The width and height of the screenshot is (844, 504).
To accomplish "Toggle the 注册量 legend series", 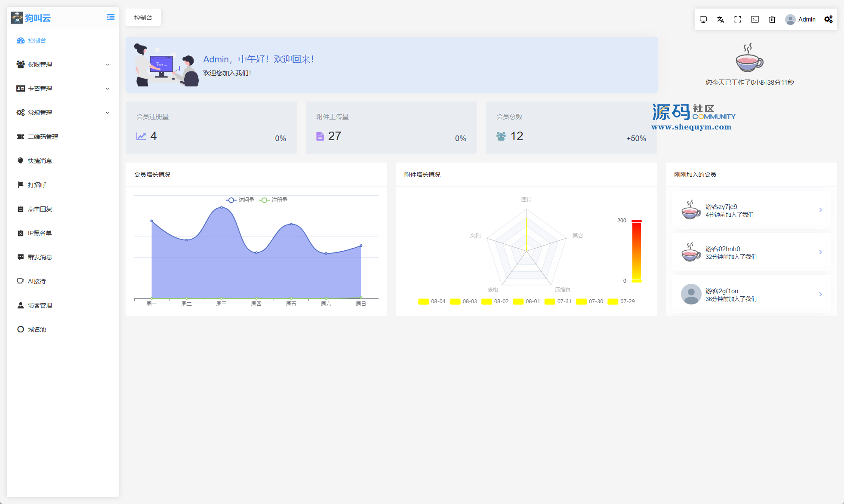I will point(274,200).
